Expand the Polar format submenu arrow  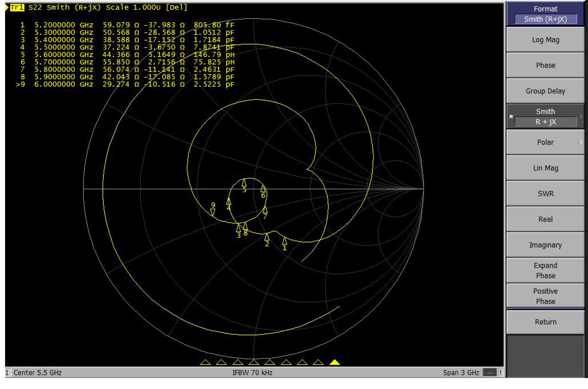(580, 142)
